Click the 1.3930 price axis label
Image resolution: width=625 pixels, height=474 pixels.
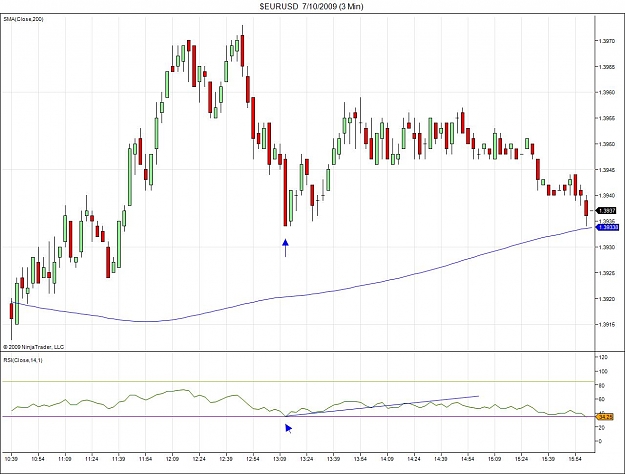coord(607,247)
